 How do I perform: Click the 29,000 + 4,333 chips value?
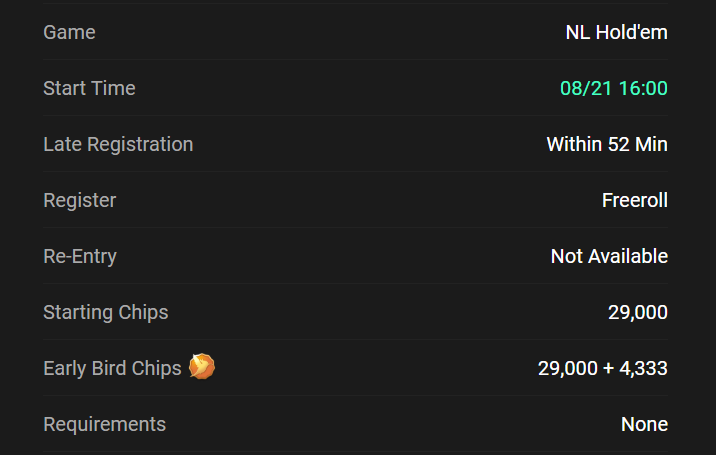pos(603,369)
